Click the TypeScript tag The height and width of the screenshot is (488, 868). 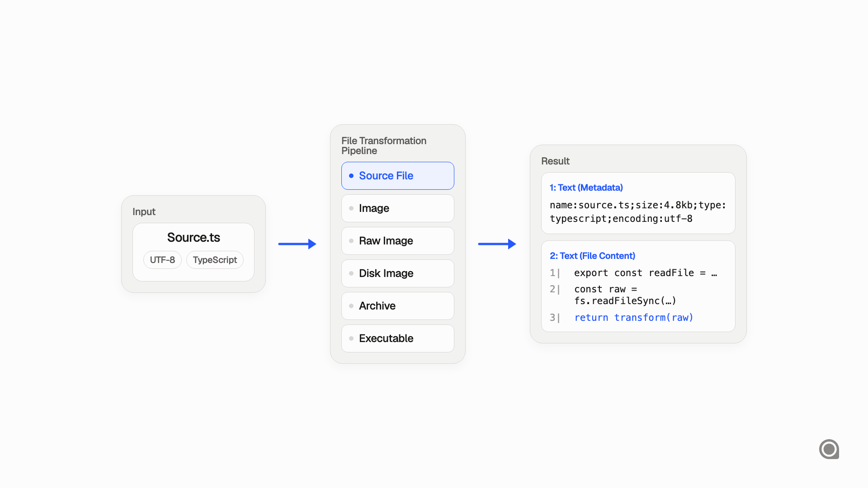coord(215,260)
